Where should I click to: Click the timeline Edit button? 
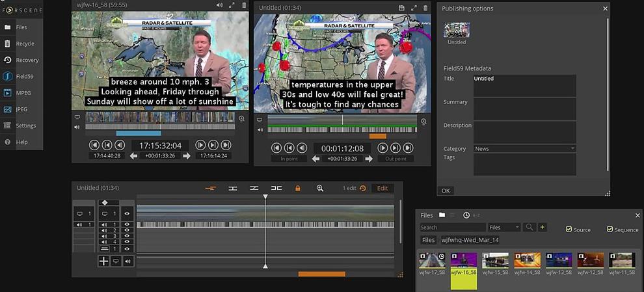coord(382,188)
